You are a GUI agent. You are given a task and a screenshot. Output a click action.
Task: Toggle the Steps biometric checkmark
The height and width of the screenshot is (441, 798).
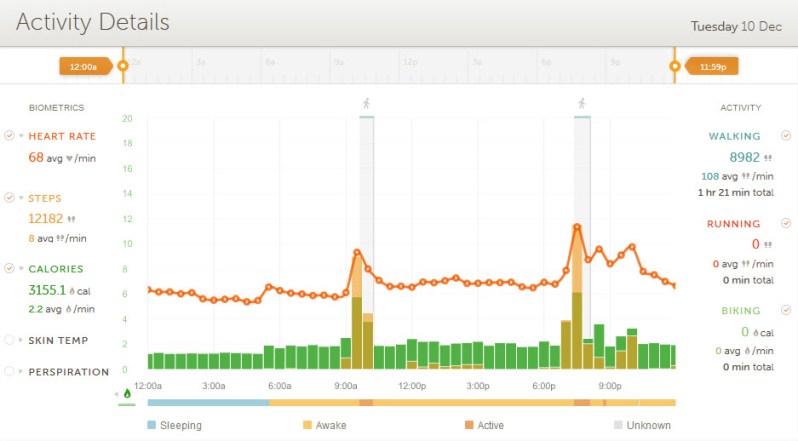[x=9, y=198]
